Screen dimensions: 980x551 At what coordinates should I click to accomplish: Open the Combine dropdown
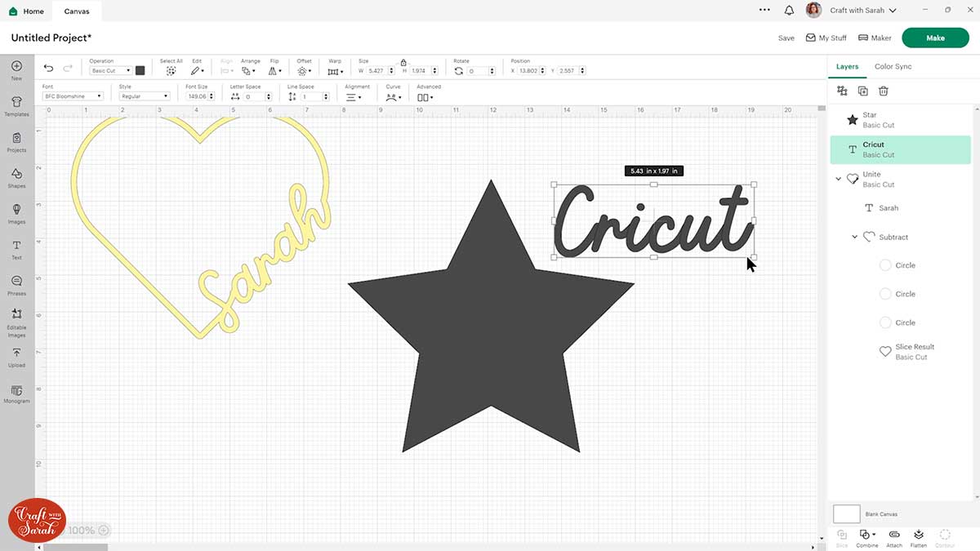867,538
